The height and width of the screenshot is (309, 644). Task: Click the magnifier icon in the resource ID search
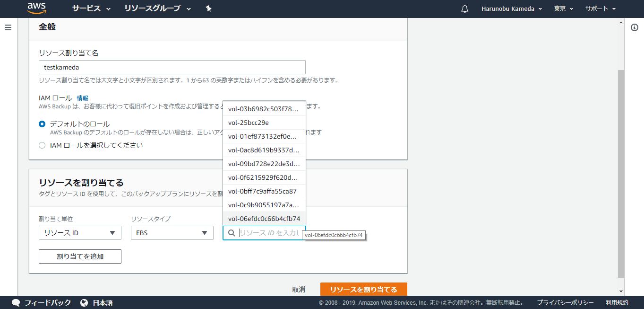click(x=232, y=233)
